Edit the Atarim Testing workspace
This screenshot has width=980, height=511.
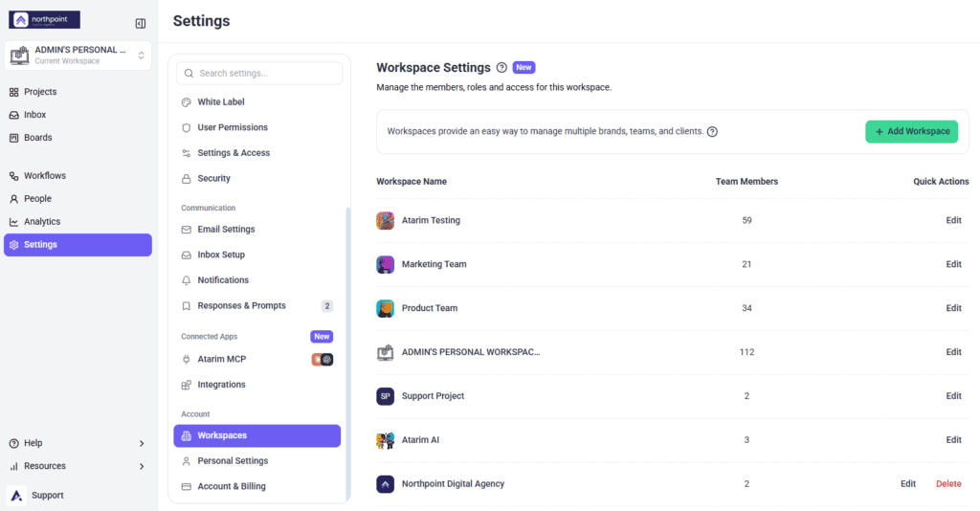click(x=954, y=220)
